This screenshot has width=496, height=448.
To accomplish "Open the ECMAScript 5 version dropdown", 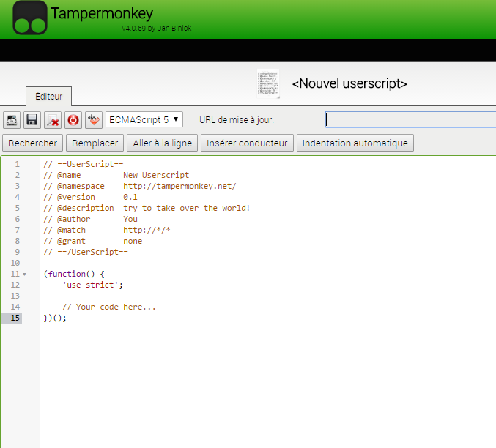I will coord(144,119).
